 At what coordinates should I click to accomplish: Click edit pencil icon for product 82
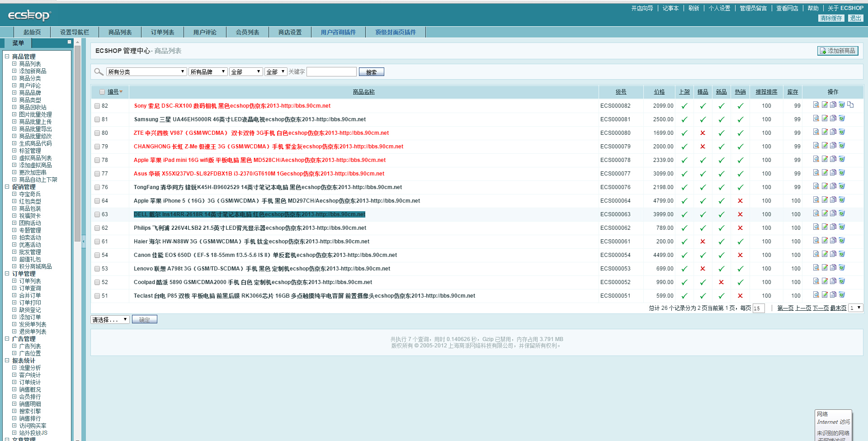click(x=825, y=104)
